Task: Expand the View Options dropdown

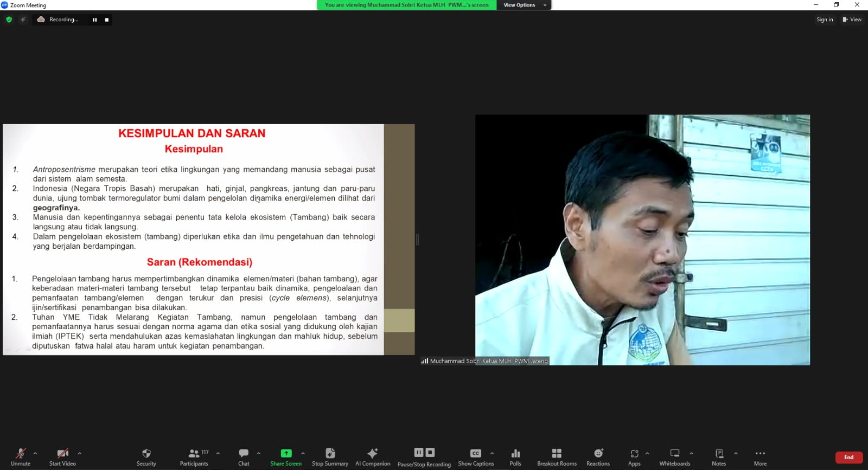Action: point(524,5)
